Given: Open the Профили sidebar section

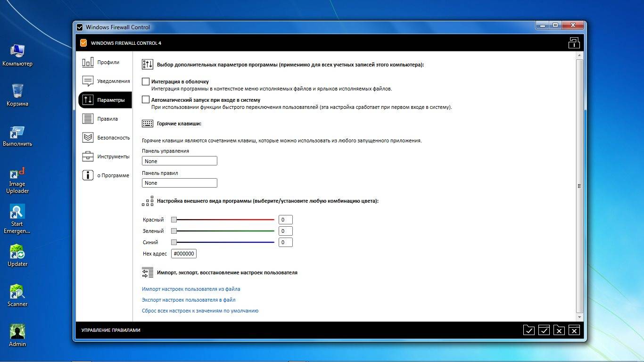Looking at the screenshot, I should (x=105, y=62).
